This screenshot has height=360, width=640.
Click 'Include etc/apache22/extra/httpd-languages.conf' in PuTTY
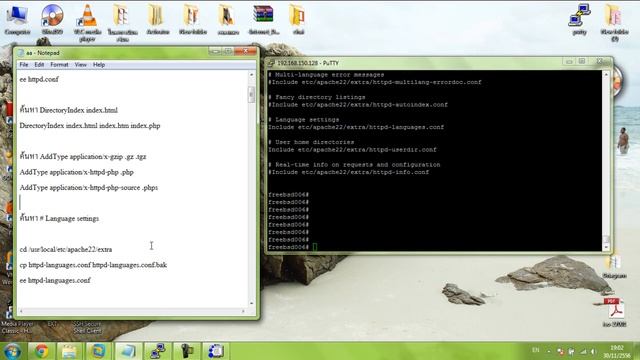[356, 127]
